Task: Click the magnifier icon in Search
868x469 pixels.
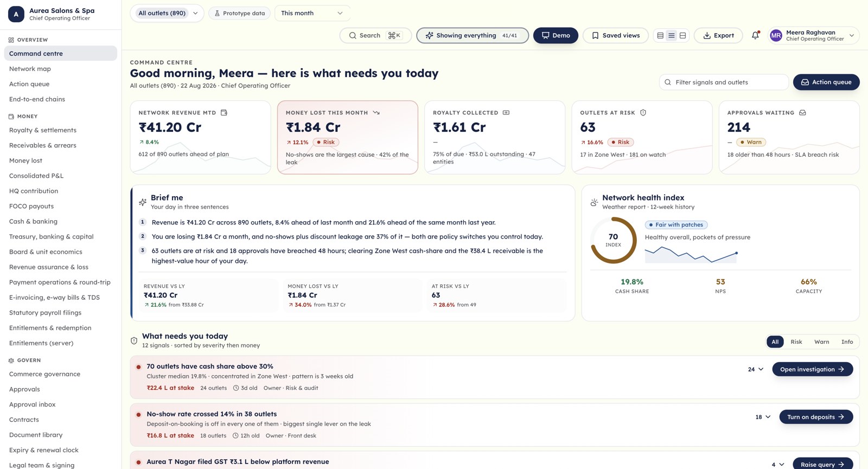Action: click(353, 35)
